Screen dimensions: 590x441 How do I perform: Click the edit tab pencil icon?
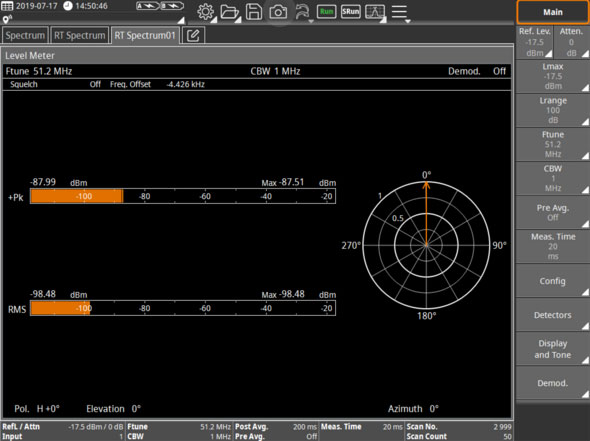coord(193,35)
